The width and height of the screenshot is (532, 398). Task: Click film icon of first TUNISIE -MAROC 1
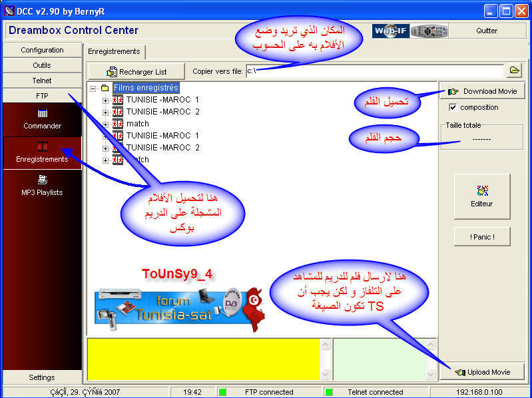coord(118,100)
